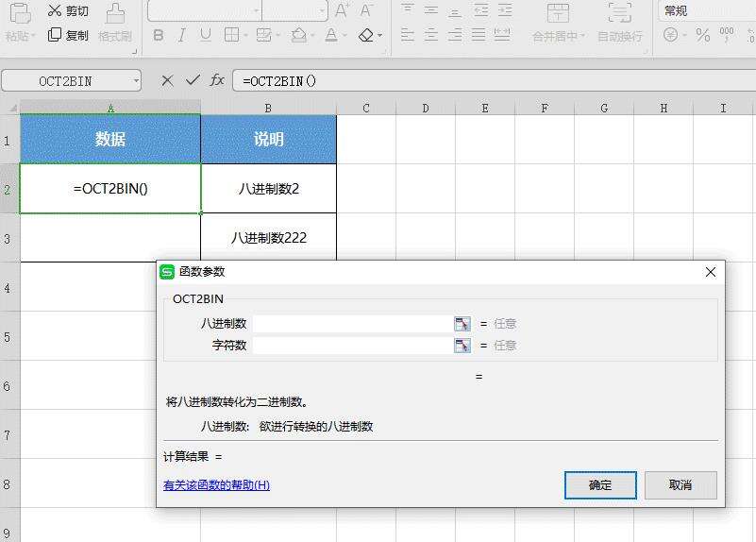This screenshot has height=542, width=756.
Task: Open the Name Box dropdown arrow
Action: 136,81
